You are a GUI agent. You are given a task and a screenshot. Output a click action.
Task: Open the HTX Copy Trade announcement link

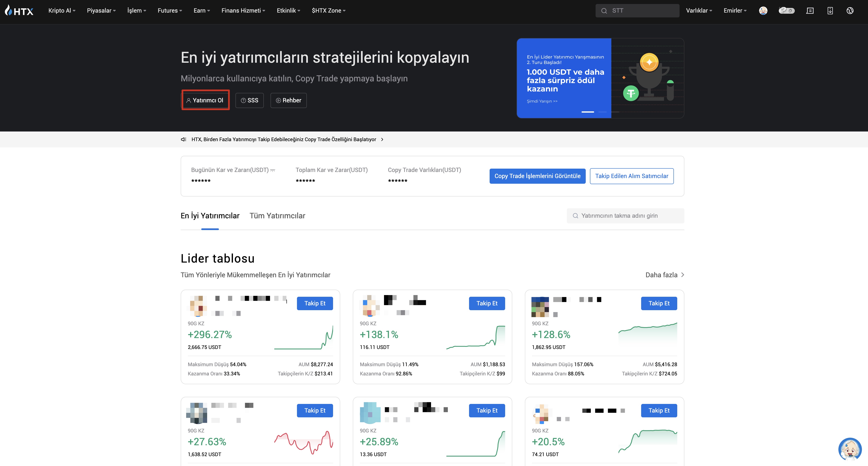click(x=284, y=139)
